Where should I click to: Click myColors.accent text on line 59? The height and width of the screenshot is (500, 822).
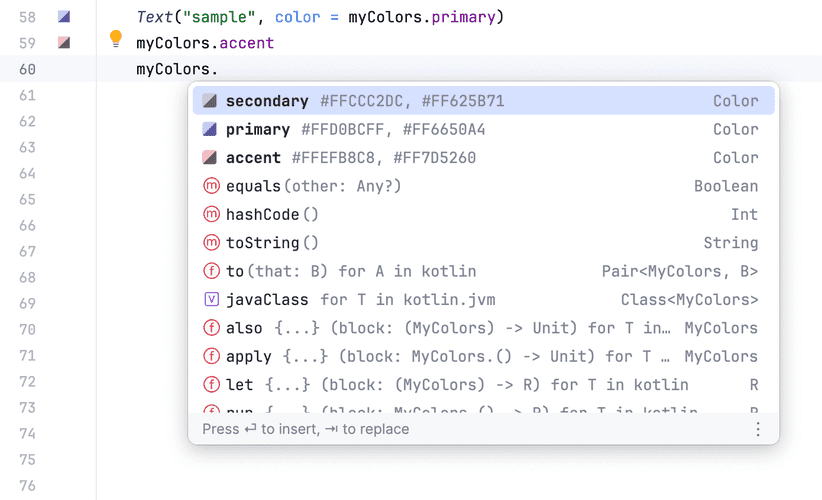205,43
